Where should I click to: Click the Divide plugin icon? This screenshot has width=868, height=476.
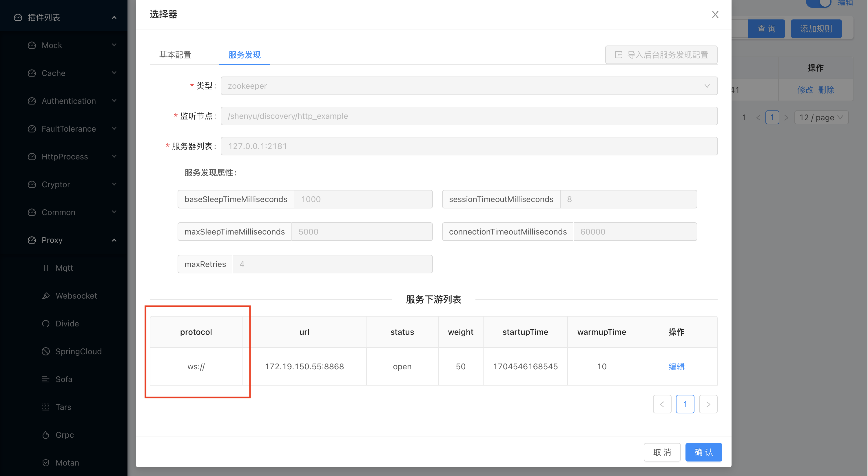click(46, 324)
